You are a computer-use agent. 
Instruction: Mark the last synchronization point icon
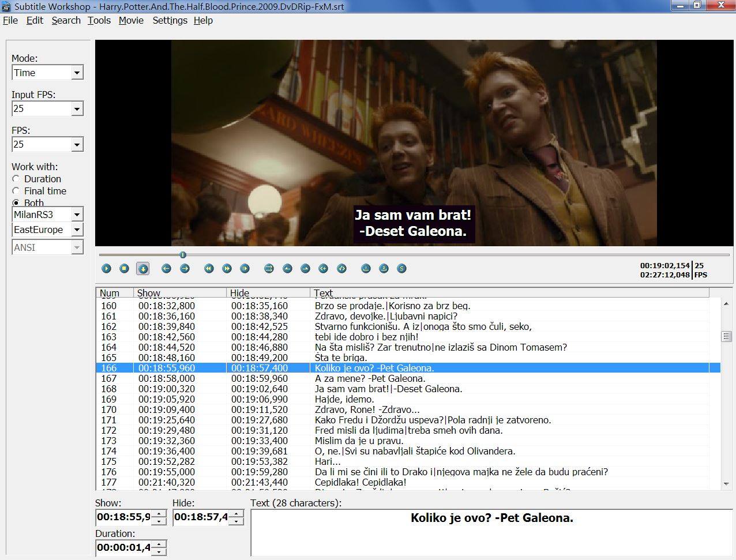[384, 268]
